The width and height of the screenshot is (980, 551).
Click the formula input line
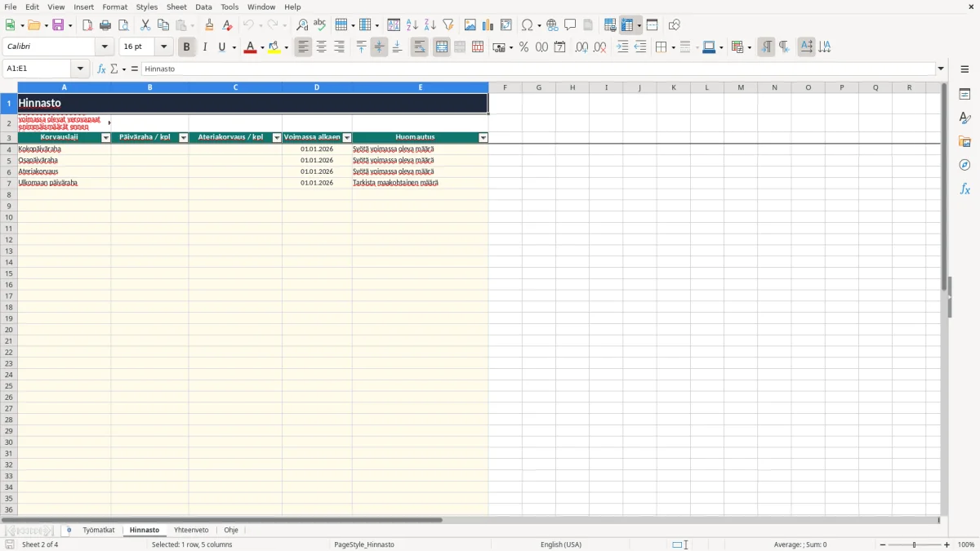click(537, 69)
